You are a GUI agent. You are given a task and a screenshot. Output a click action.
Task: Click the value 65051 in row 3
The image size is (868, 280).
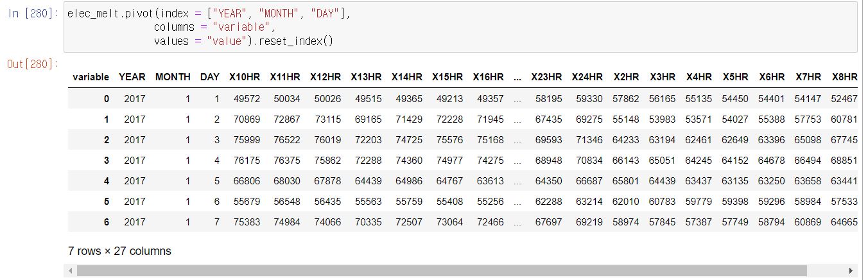[663, 160]
